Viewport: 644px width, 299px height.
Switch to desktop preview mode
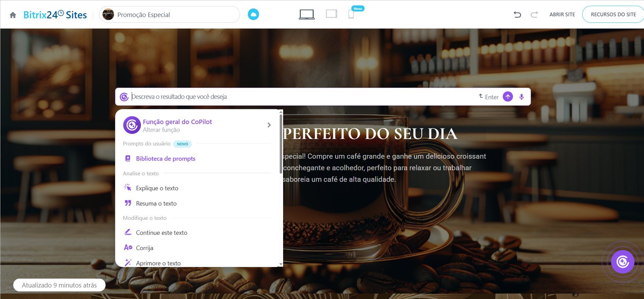tap(307, 15)
